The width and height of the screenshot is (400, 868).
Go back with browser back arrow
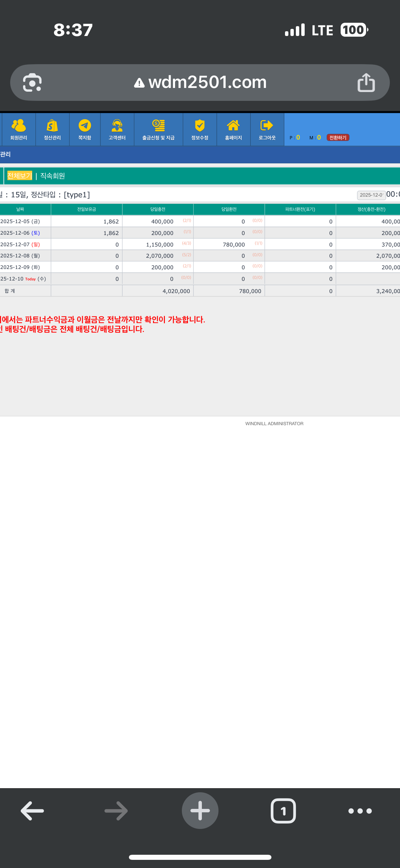[x=32, y=811]
